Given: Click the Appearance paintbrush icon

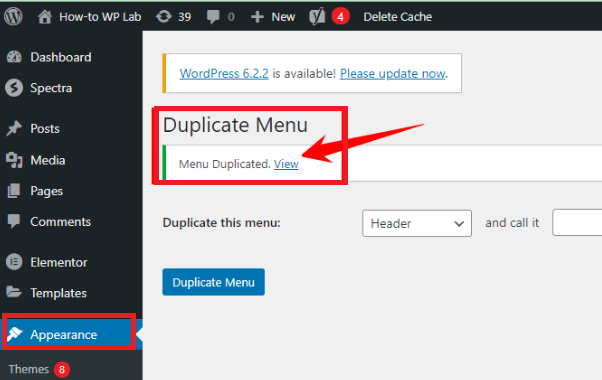Looking at the screenshot, I should pyautogui.click(x=15, y=334).
